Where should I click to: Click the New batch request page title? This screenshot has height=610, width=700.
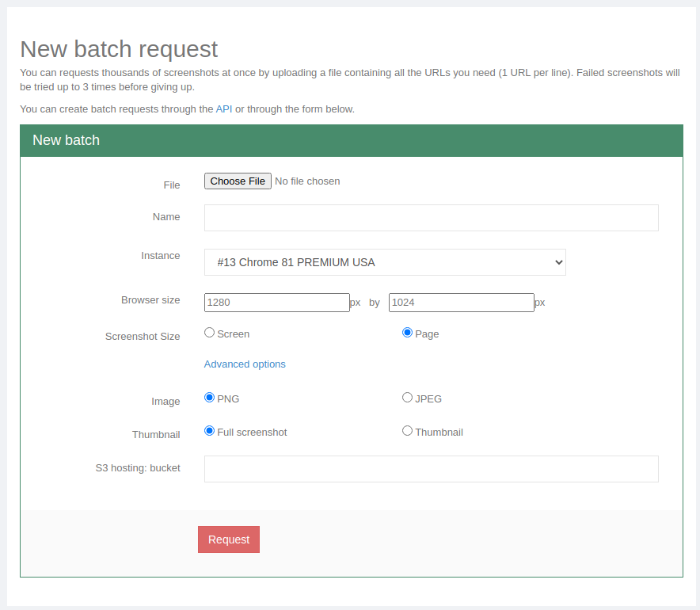[x=119, y=49]
